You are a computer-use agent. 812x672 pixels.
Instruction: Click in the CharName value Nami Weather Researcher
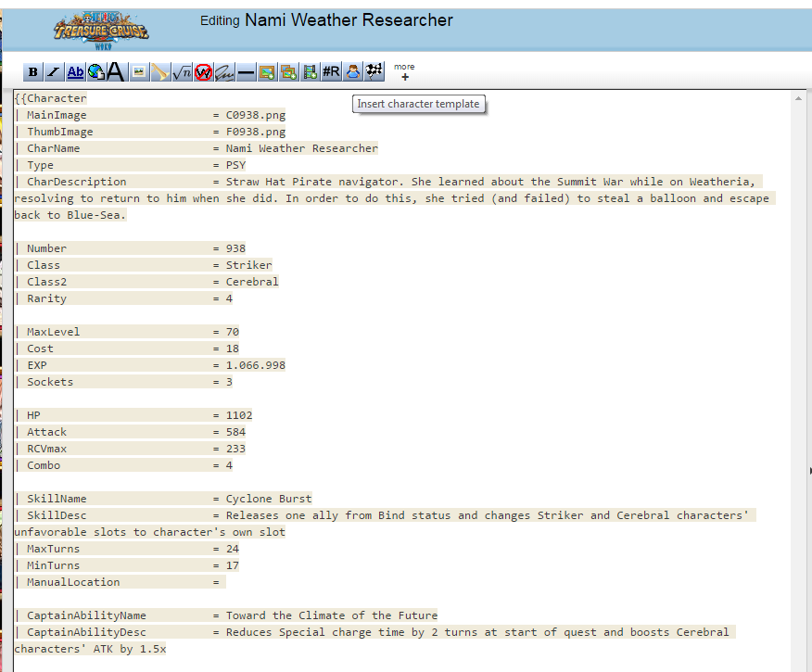click(302, 148)
